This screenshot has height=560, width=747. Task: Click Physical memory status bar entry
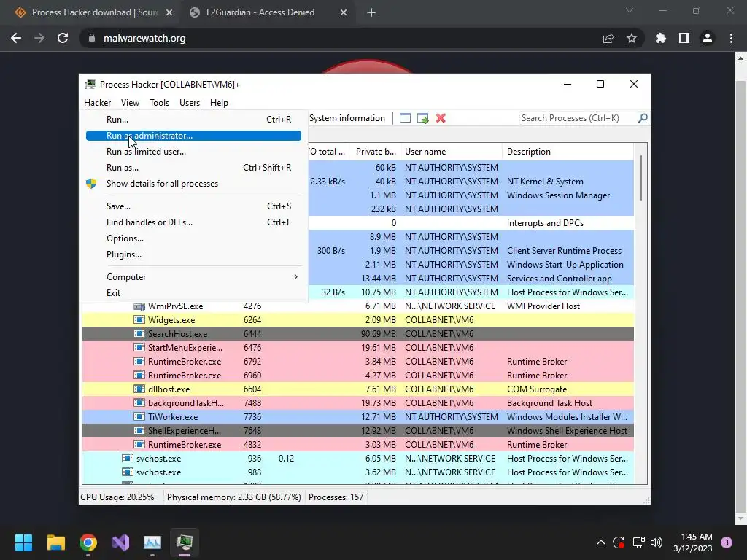pos(234,497)
